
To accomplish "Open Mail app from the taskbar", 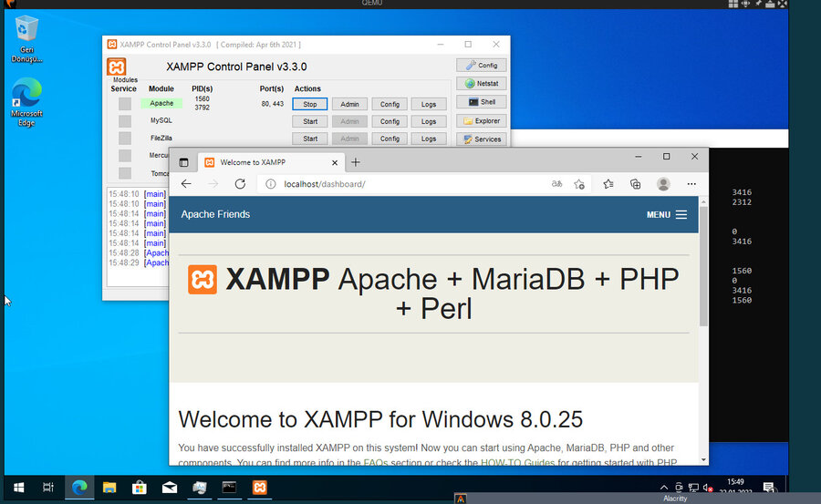I will coord(169,488).
